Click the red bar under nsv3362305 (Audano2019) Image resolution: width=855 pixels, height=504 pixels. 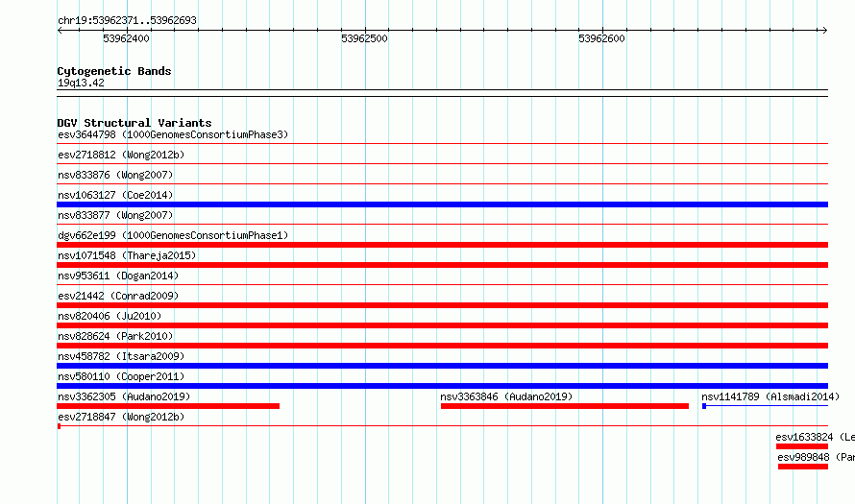tap(168, 406)
